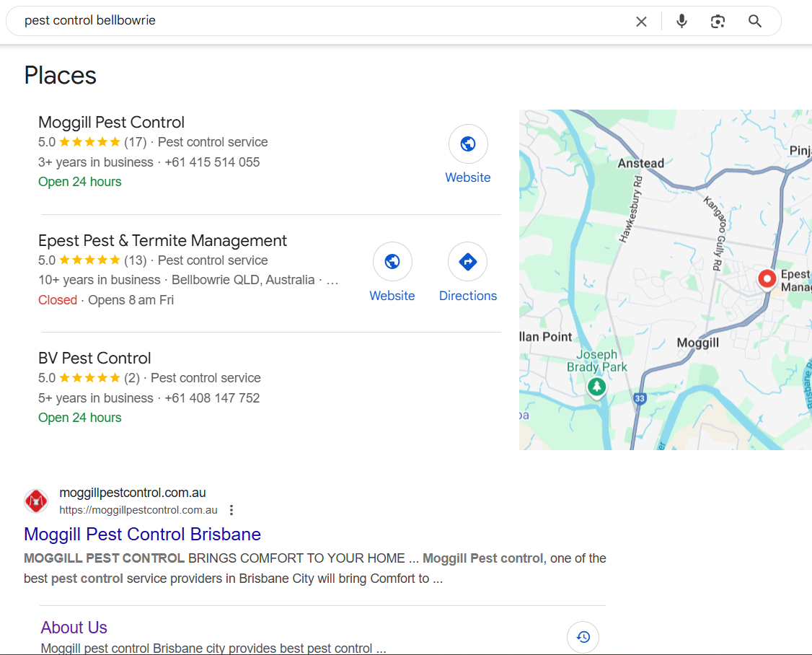Start voice search with the microphone icon
812x655 pixels.
pyautogui.click(x=681, y=21)
